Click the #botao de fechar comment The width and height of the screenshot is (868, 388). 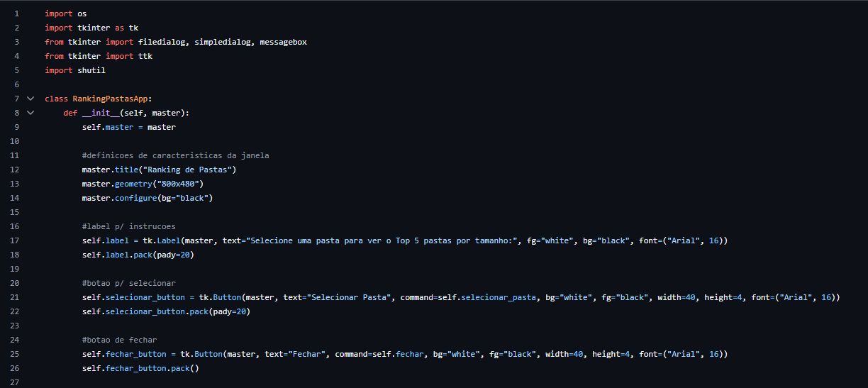(119, 340)
